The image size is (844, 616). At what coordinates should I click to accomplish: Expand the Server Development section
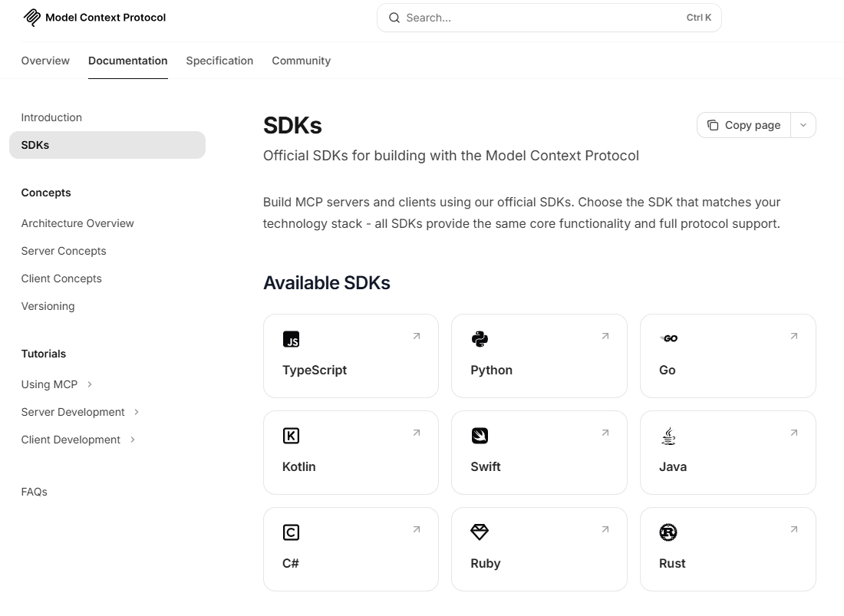coord(137,412)
